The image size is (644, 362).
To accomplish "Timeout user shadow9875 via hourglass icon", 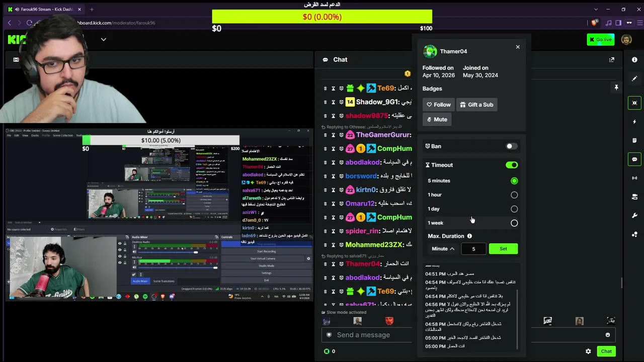I will [333, 116].
